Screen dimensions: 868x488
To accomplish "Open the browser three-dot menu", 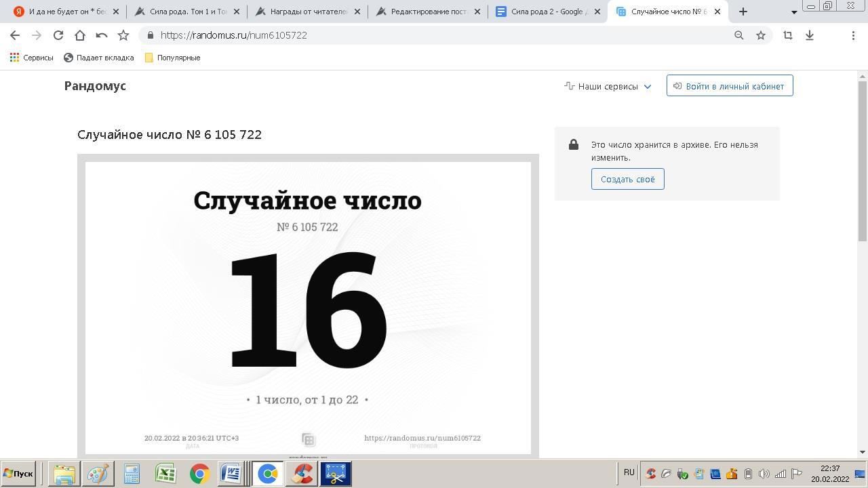I will point(853,35).
